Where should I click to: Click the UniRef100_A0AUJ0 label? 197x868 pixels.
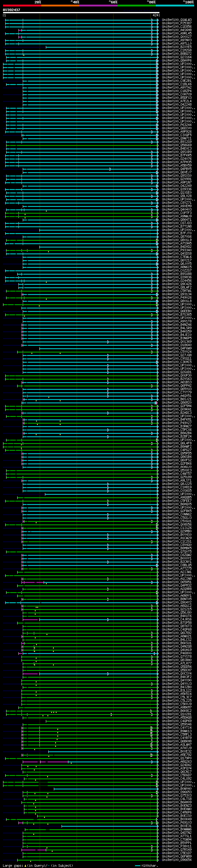pos(176,467)
